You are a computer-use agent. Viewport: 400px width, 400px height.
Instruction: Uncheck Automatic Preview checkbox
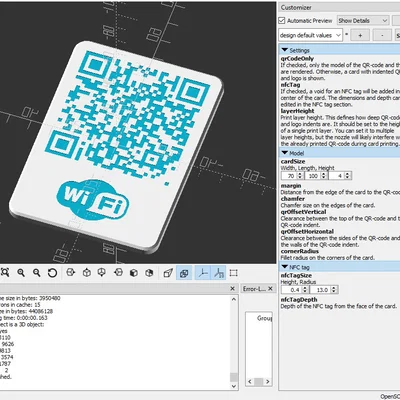(282, 21)
